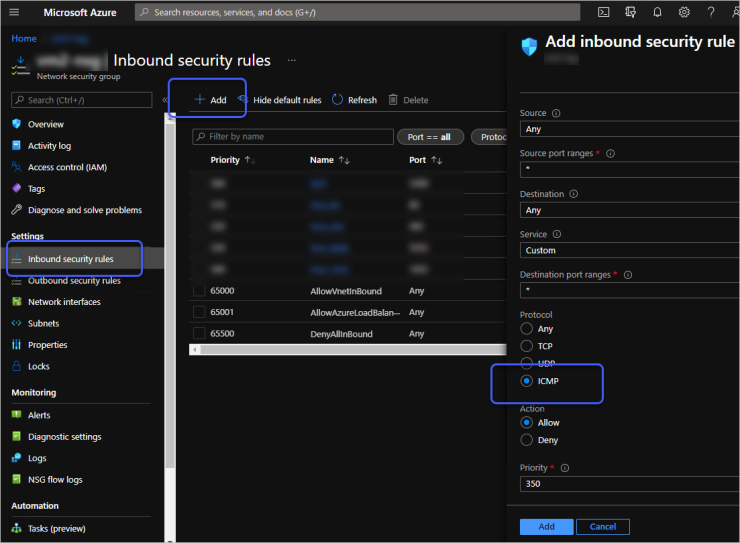The height and width of the screenshot is (543, 740).
Task: Click the horizontal scrollbar below rules table
Action: click(x=353, y=350)
